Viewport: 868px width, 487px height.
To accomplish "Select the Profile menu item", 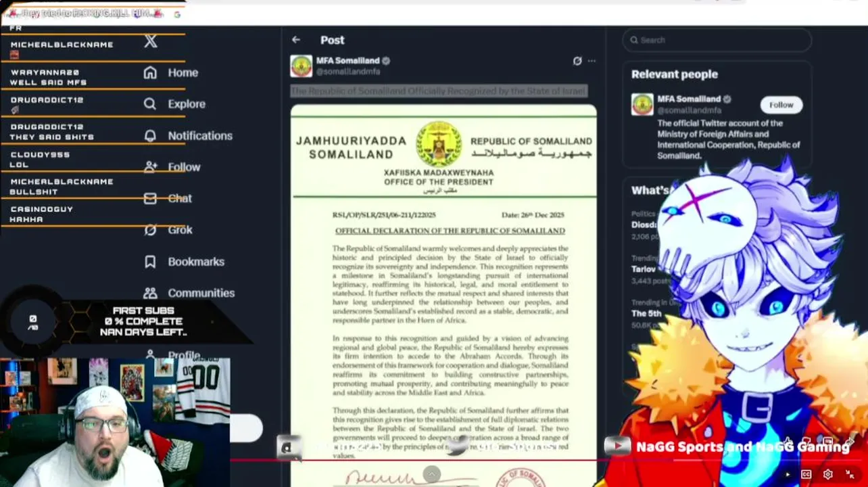I will tap(184, 355).
